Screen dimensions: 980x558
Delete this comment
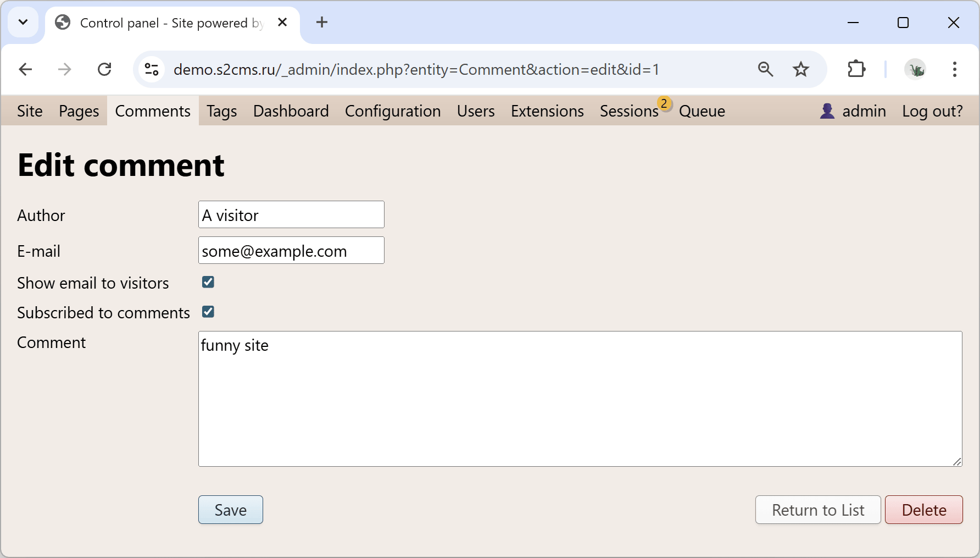[924, 510]
